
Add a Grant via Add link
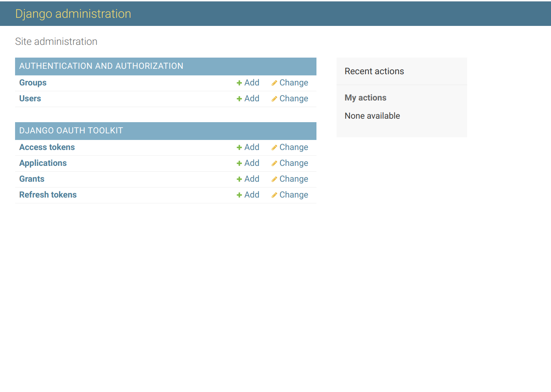pos(252,179)
